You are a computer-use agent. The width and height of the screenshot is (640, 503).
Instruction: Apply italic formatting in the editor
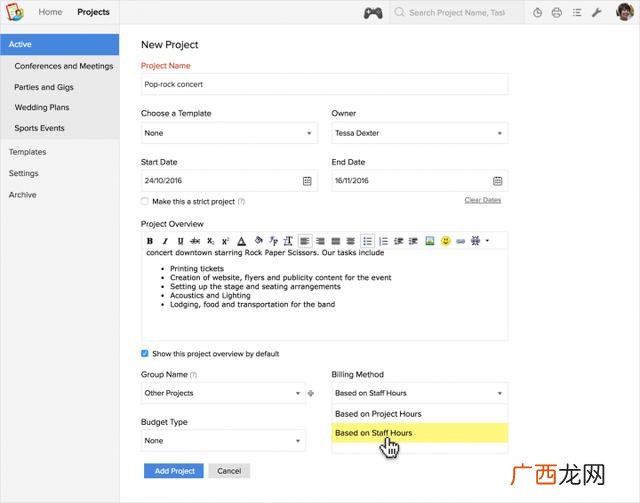pos(165,241)
